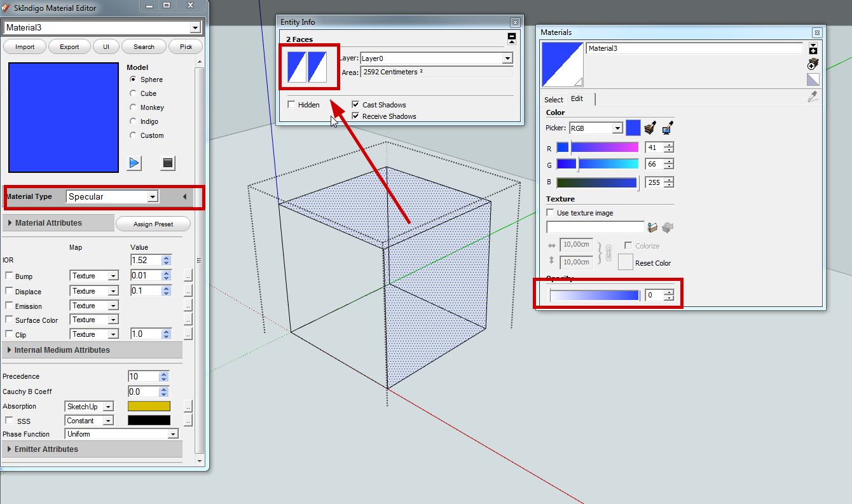This screenshot has width=852, height=504.
Task: Start the material preview render play button
Action: coord(134,163)
